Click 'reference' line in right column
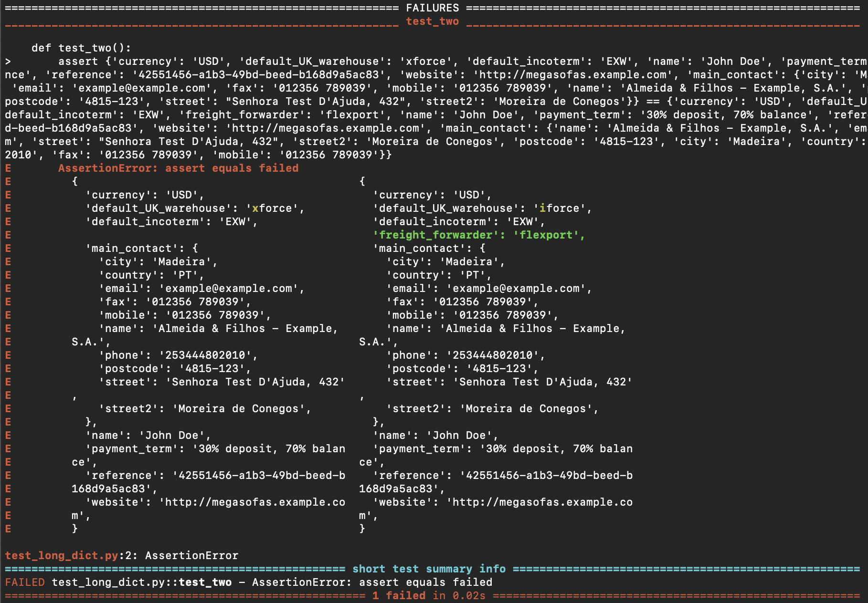Image resolution: width=868 pixels, height=603 pixels. tap(503, 475)
